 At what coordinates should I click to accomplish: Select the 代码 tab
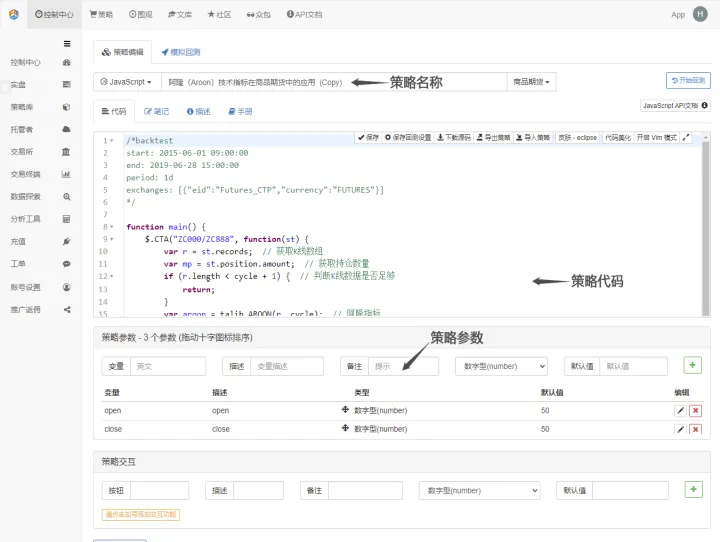click(x=114, y=111)
